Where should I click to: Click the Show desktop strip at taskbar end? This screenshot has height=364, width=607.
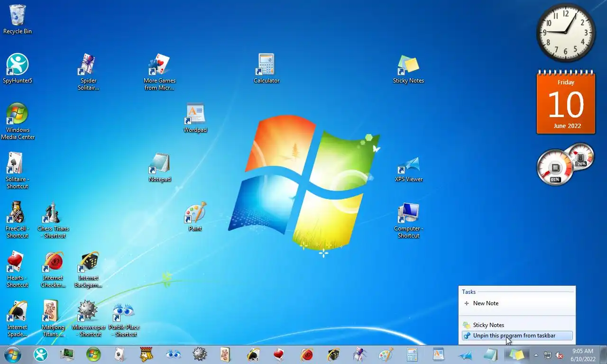[x=603, y=355]
